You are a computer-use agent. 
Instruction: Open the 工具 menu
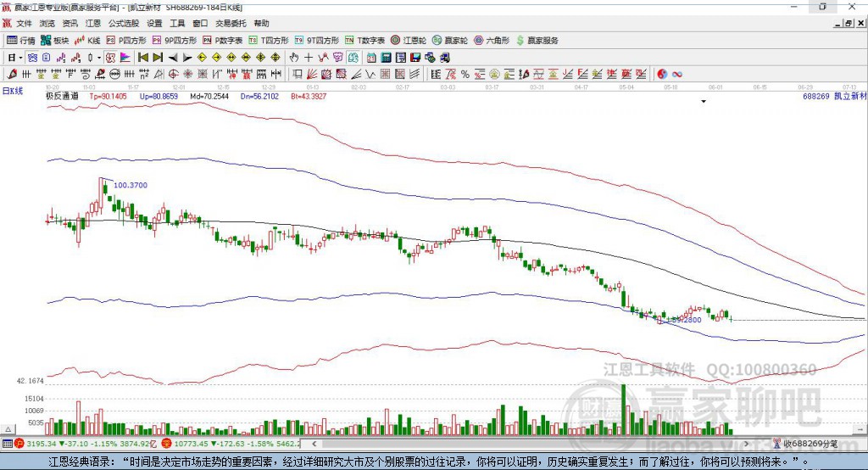(x=177, y=23)
